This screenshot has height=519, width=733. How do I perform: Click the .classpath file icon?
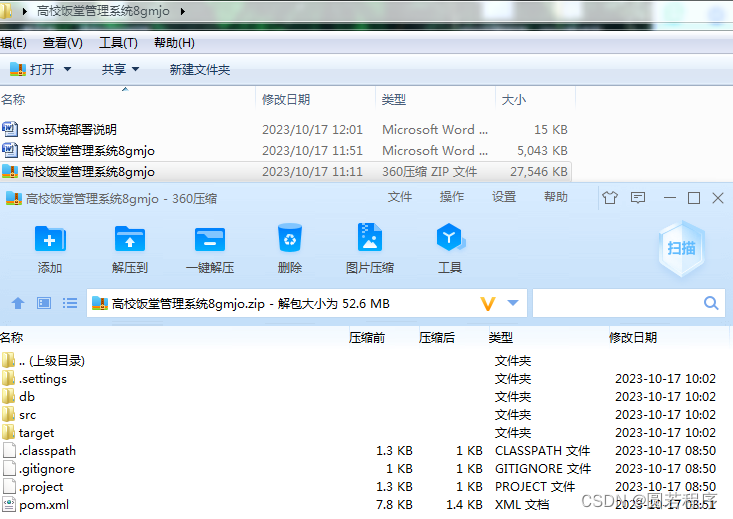(9, 450)
